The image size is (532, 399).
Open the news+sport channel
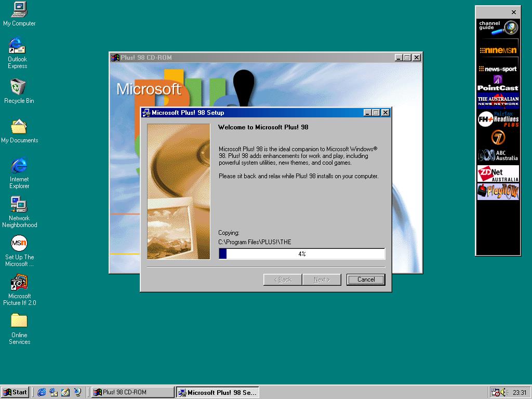click(x=498, y=69)
